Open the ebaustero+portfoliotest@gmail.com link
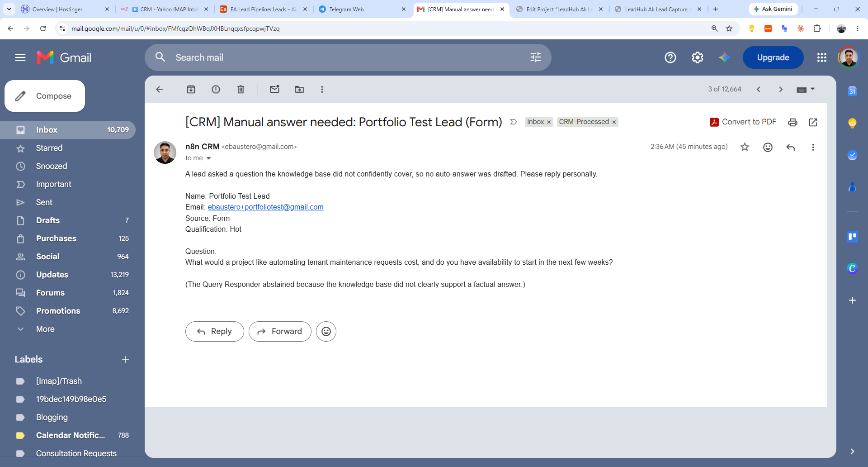The image size is (868, 467). [x=265, y=207]
